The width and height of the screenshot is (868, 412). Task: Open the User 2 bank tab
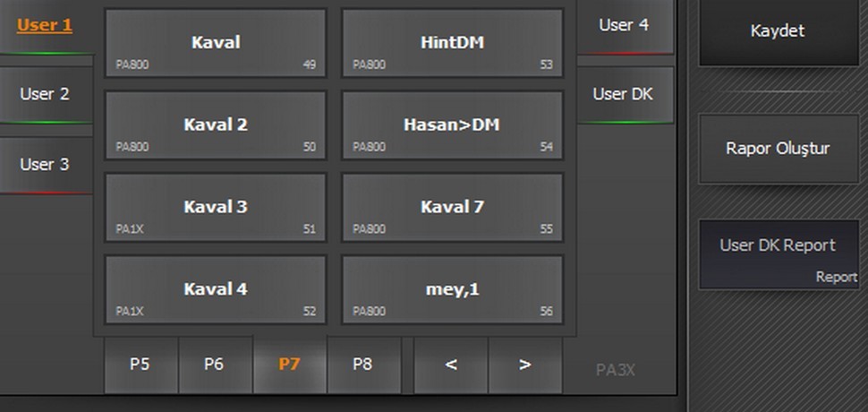pyautogui.click(x=45, y=94)
